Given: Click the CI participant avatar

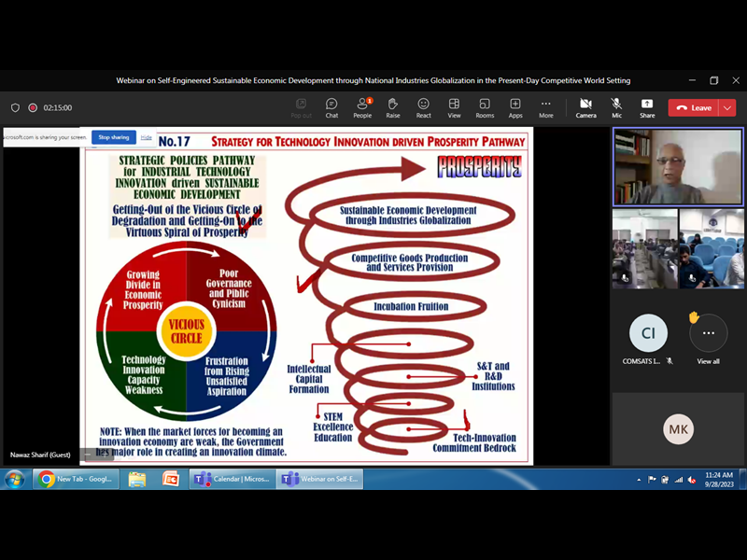Looking at the screenshot, I should tap(648, 333).
